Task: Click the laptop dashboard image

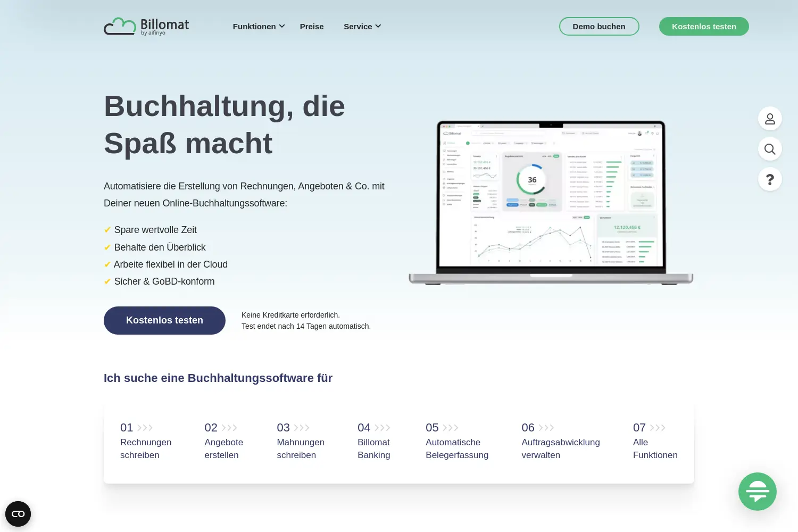Action: click(551, 203)
